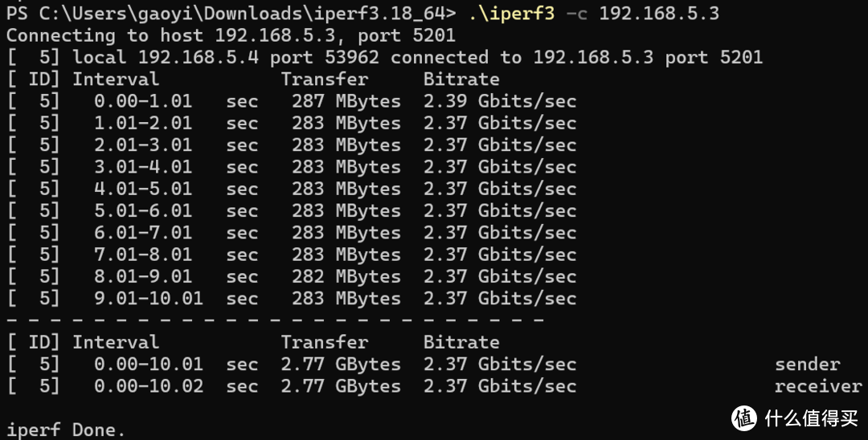Viewport: 868px width, 440px height.
Task: Click the sender row 2.77 GBytes value
Action: pyautogui.click(x=341, y=365)
